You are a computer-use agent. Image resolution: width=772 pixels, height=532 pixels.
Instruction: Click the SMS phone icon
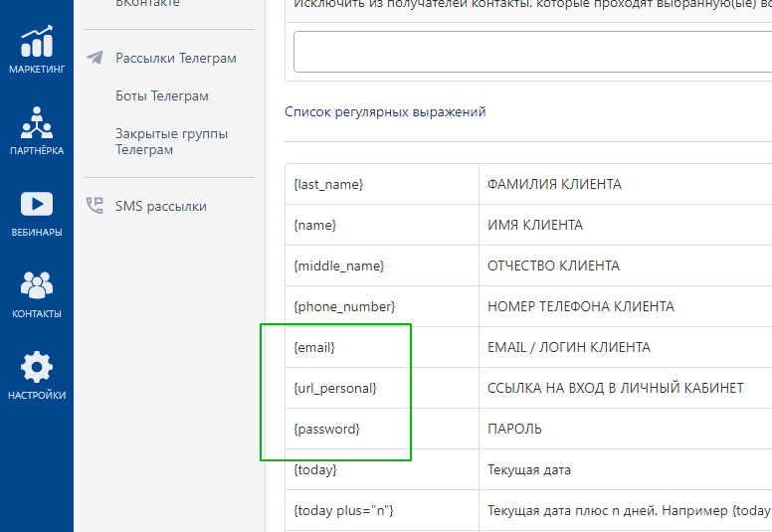(95, 206)
